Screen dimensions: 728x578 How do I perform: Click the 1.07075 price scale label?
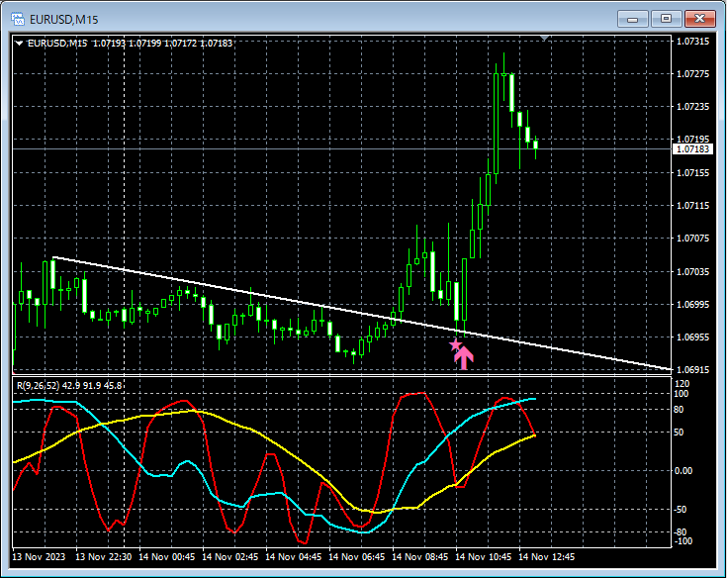click(693, 239)
